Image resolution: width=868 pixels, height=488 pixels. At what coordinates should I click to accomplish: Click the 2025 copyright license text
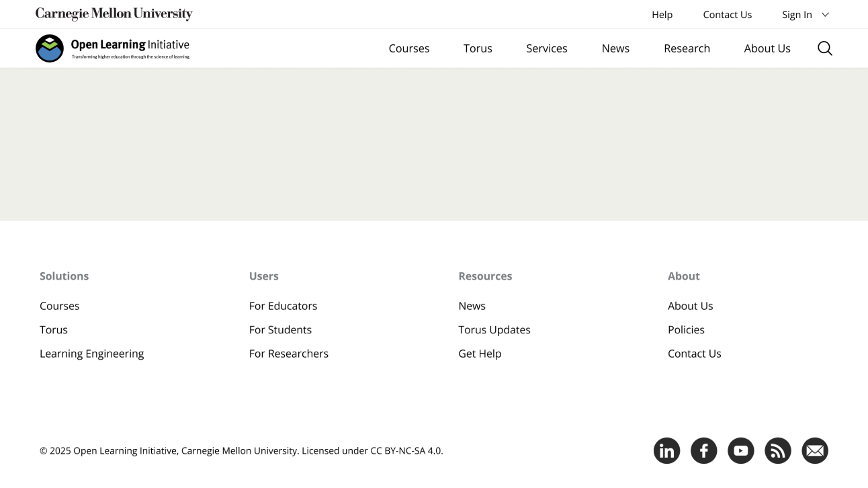tap(241, 451)
